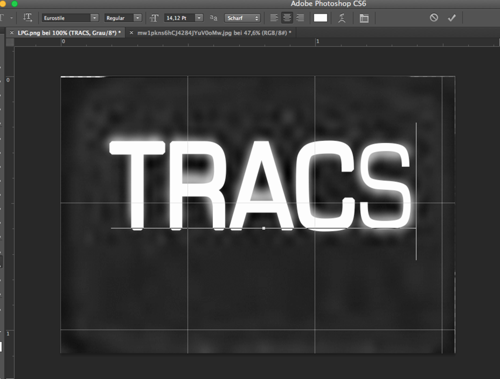Click the 14,12 Pt font size field

(179, 18)
